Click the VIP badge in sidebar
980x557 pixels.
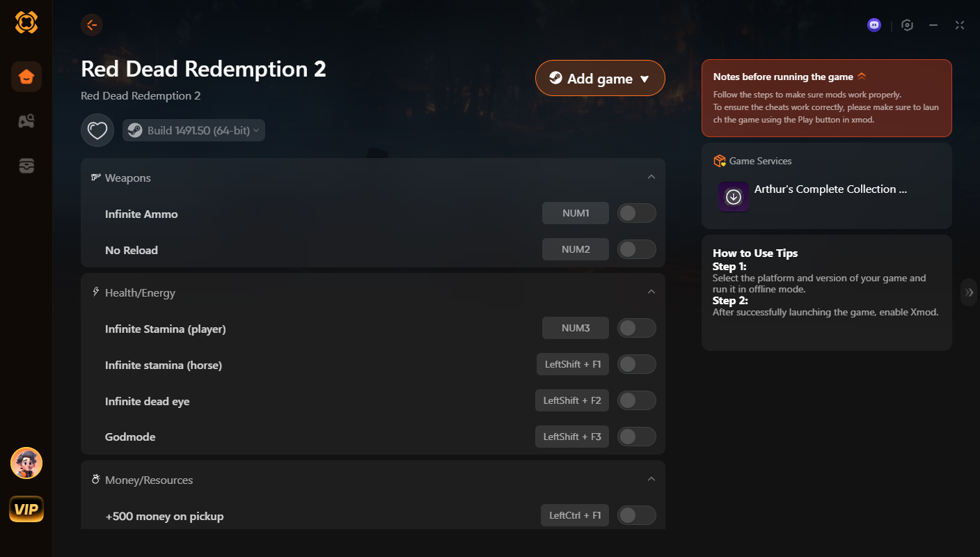(26, 510)
